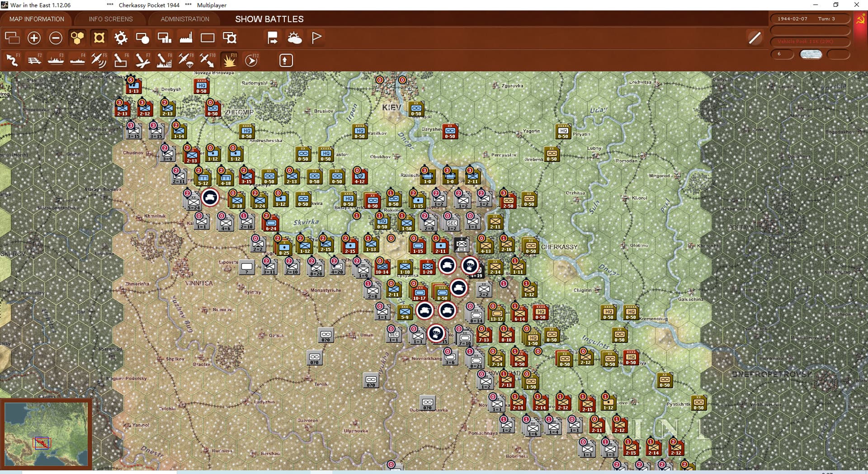Select the 4=20 German unit counter
Viewport: 868px width, 474px height.
point(337,267)
